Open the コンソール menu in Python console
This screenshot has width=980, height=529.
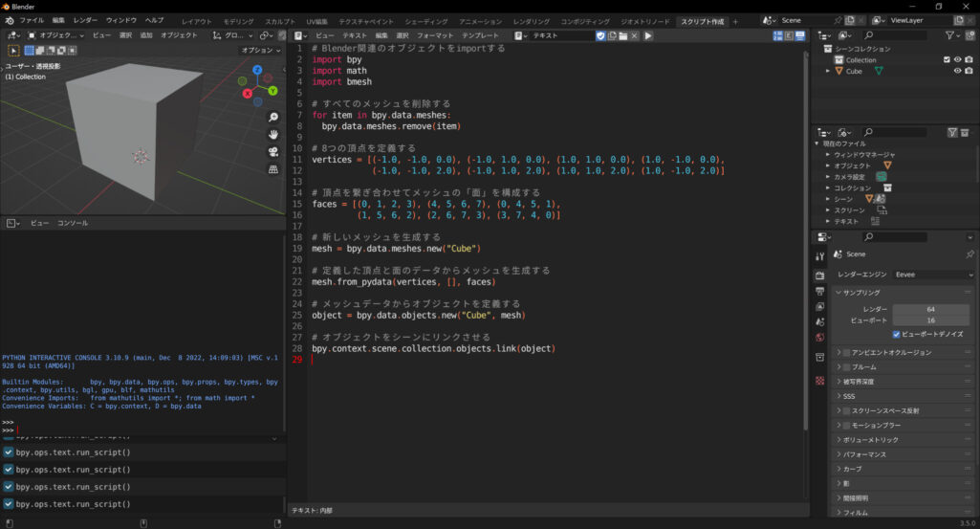click(73, 223)
